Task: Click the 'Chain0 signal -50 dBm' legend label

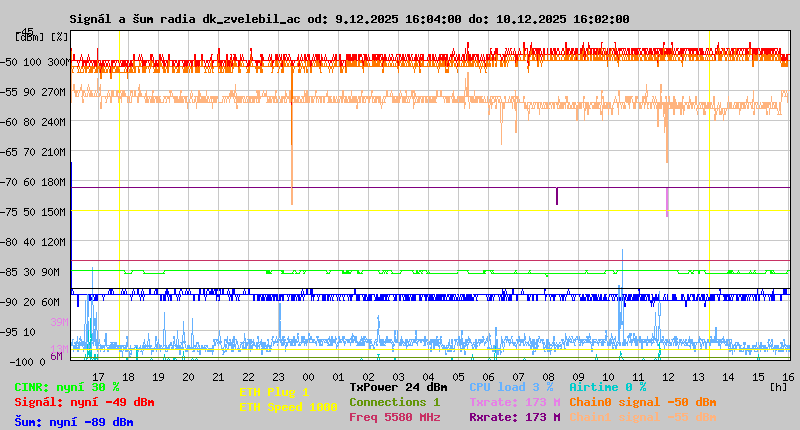Action: point(643,402)
